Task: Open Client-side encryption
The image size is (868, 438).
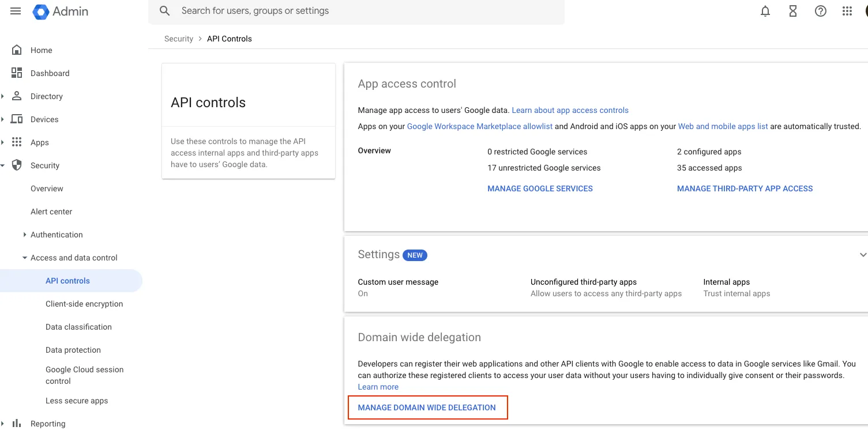Action: (x=84, y=304)
